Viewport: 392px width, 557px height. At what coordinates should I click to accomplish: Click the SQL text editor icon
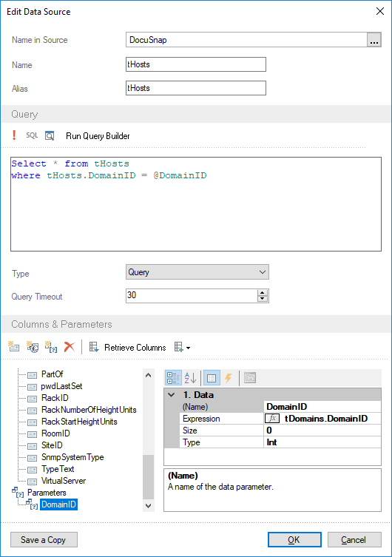(x=32, y=135)
